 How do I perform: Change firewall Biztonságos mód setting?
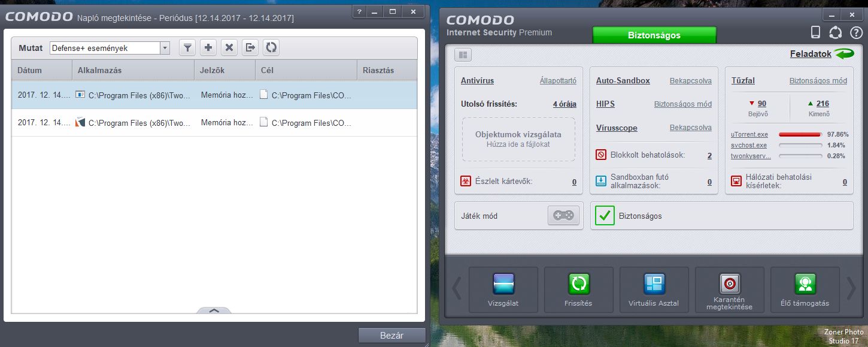pyautogui.click(x=818, y=80)
